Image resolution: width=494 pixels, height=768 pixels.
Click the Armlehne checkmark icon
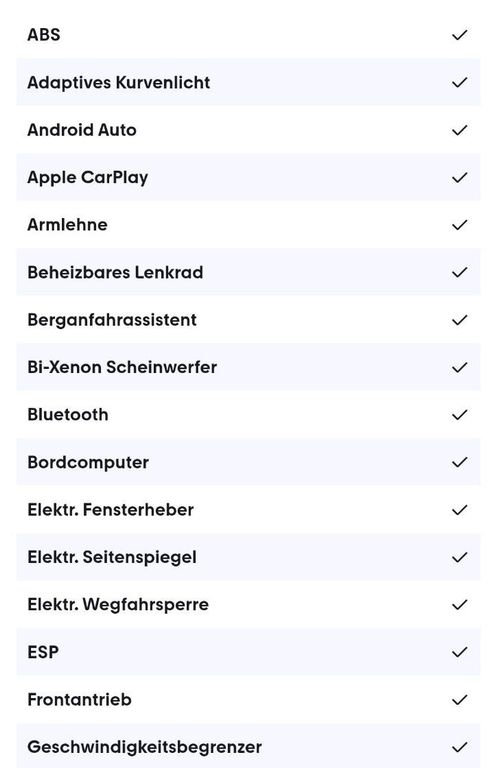point(459,225)
